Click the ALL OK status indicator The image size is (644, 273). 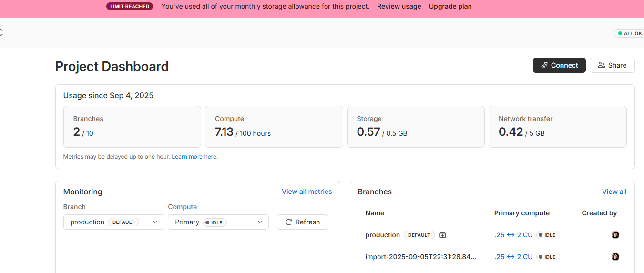click(629, 34)
